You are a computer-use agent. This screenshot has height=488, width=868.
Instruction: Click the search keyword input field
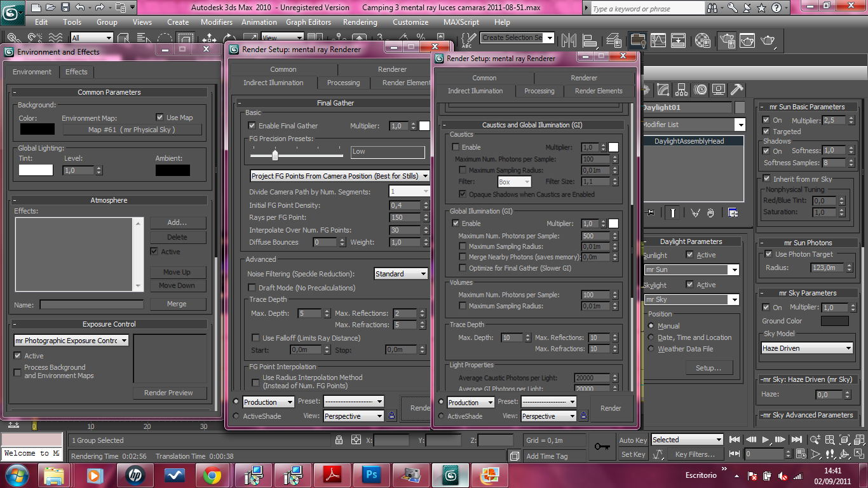[x=648, y=9]
